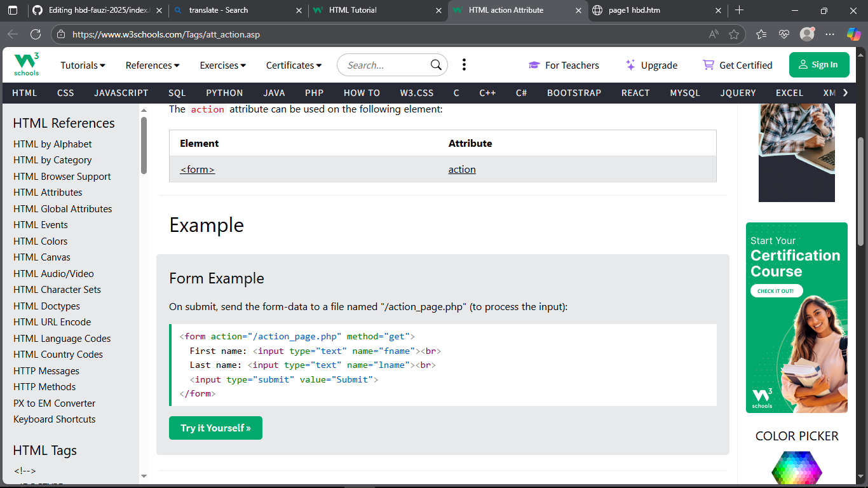
Task: Expand the References dropdown
Action: (153, 65)
